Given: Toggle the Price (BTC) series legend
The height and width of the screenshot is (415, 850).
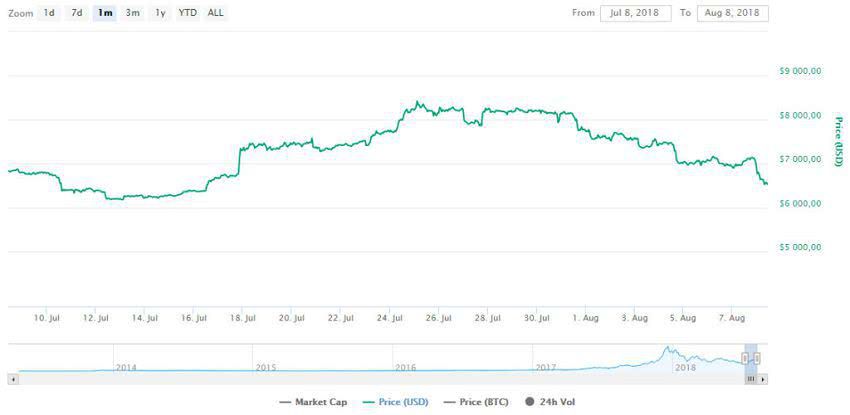Looking at the screenshot, I should tap(476, 402).
